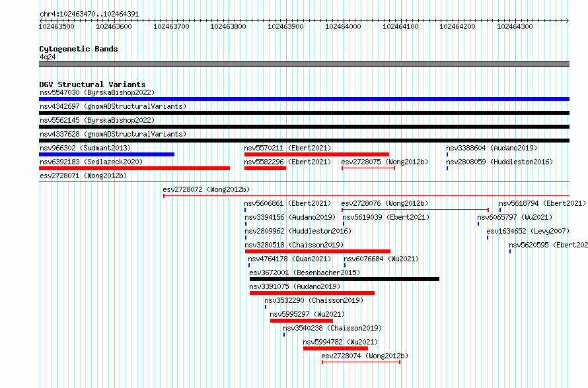
Task: Click nsv5570211 (Ebert2021) label
Action: coord(287,148)
